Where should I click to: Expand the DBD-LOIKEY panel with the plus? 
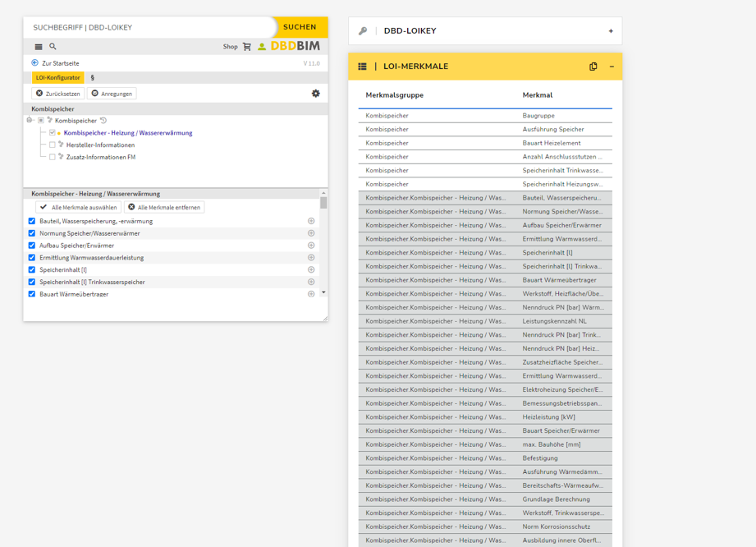(x=611, y=30)
